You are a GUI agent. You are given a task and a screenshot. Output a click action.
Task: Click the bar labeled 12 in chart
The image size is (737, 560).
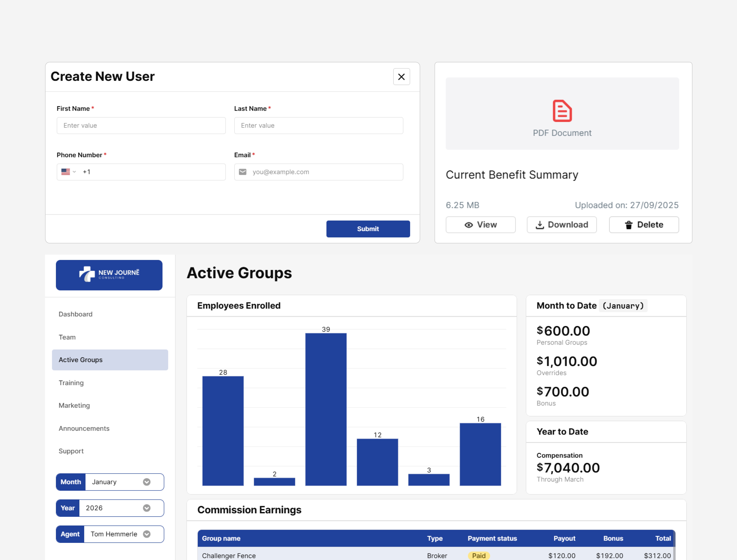coord(377,462)
